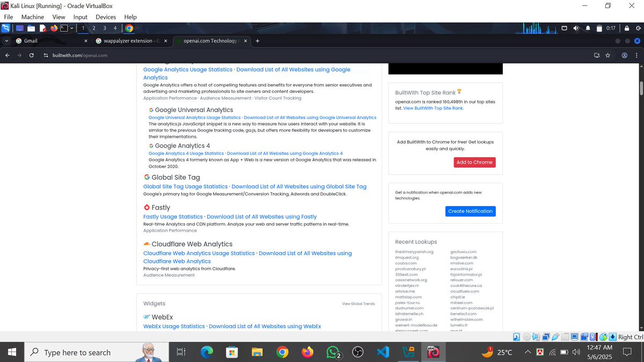The image size is (644, 362).
Task: Click the VirtualBox shared folders status icon
Action: [565, 337]
